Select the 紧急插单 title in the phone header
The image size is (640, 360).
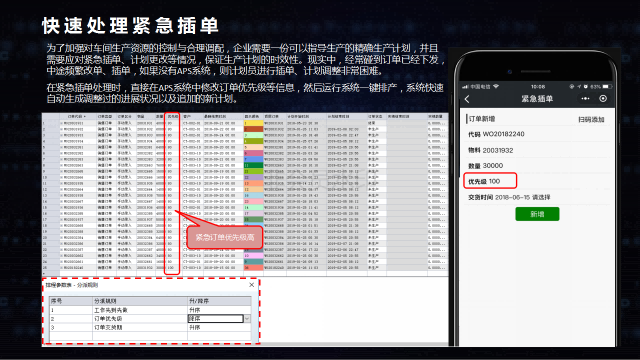pyautogui.click(x=537, y=99)
